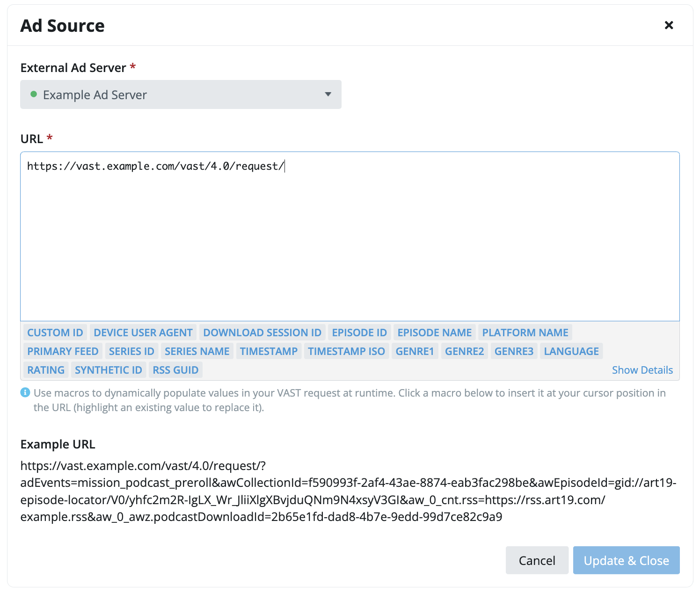Insert the DEVICE USER AGENT macro

tap(143, 333)
